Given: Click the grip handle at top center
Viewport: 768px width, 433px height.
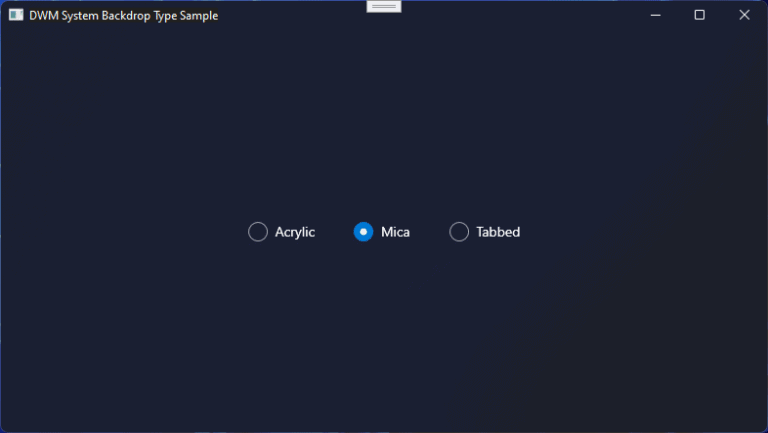Looking at the screenshot, I should [384, 6].
